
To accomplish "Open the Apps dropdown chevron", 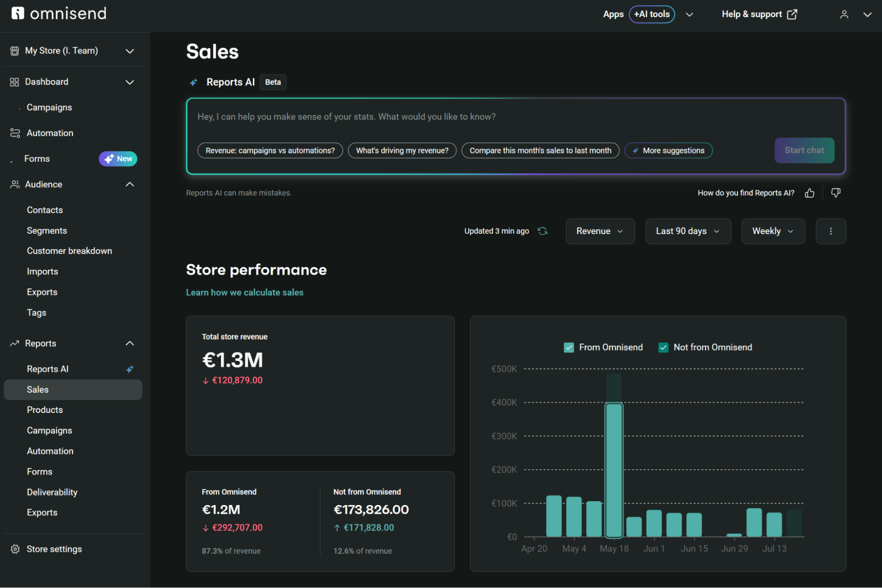I will point(690,15).
